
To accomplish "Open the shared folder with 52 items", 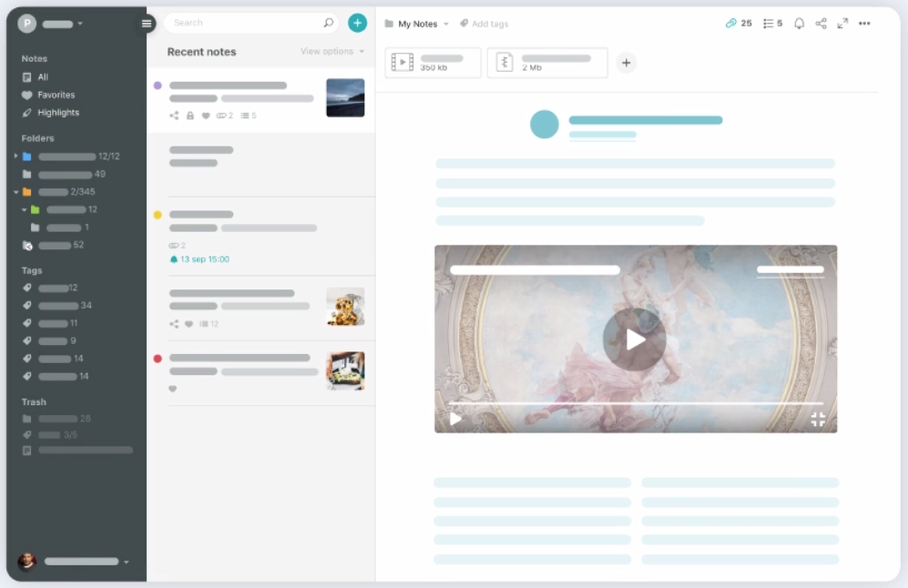I will coord(53,246).
